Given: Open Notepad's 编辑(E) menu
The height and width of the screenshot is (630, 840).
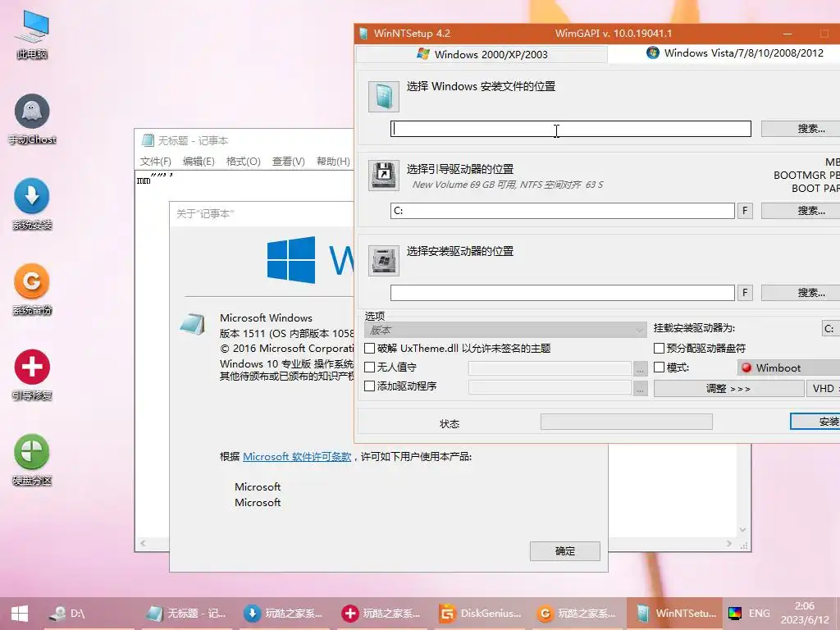Looking at the screenshot, I should 199,162.
